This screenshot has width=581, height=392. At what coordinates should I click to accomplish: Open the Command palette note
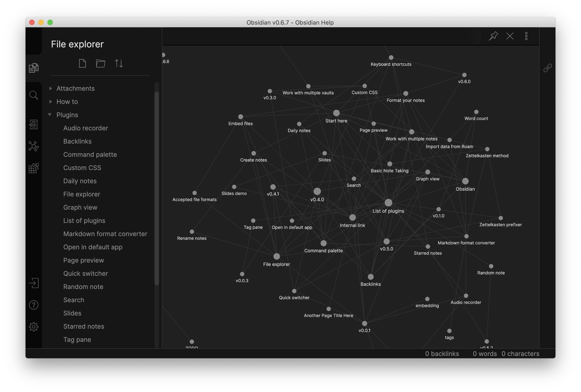pos(90,155)
